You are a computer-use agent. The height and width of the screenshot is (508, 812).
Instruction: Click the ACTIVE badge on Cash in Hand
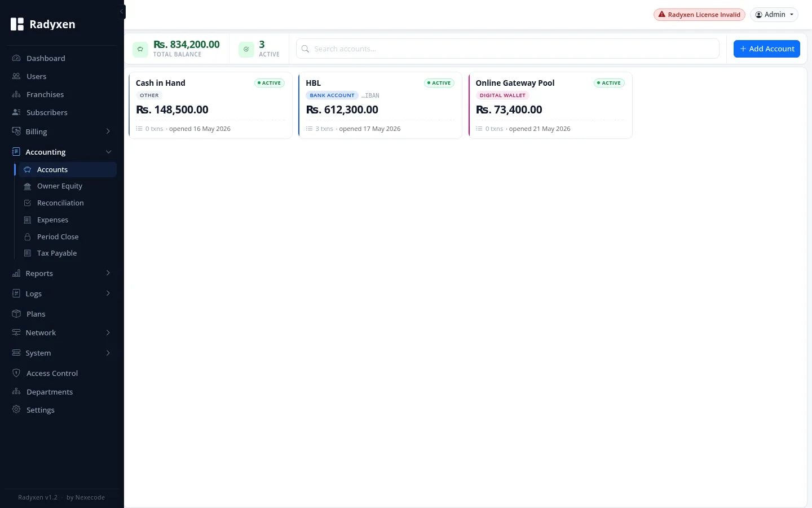[270, 83]
